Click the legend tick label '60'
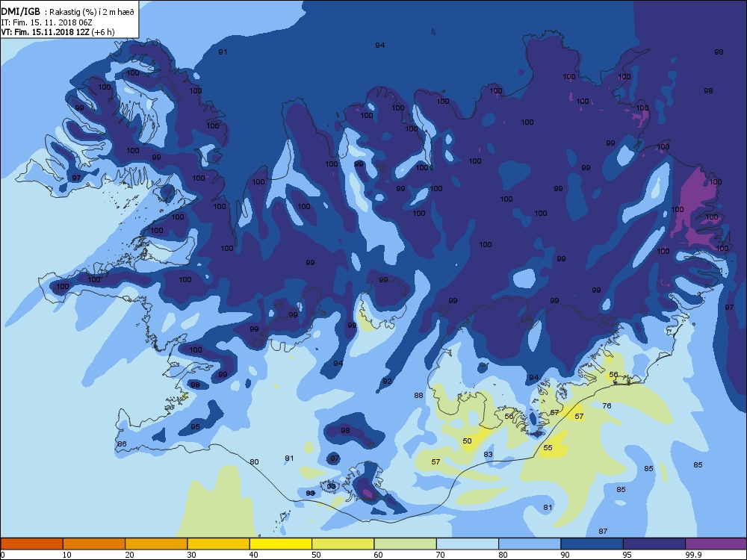Screen dimensions: 747x560 coord(378,555)
